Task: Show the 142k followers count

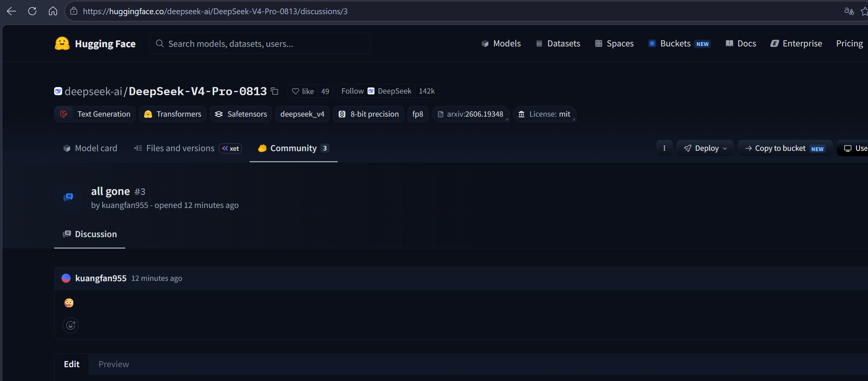Action: (427, 91)
